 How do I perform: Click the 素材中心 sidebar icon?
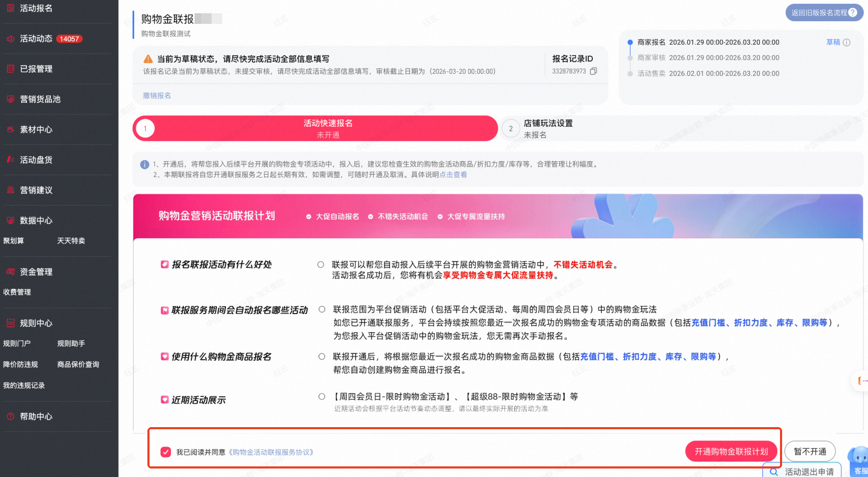coord(10,129)
